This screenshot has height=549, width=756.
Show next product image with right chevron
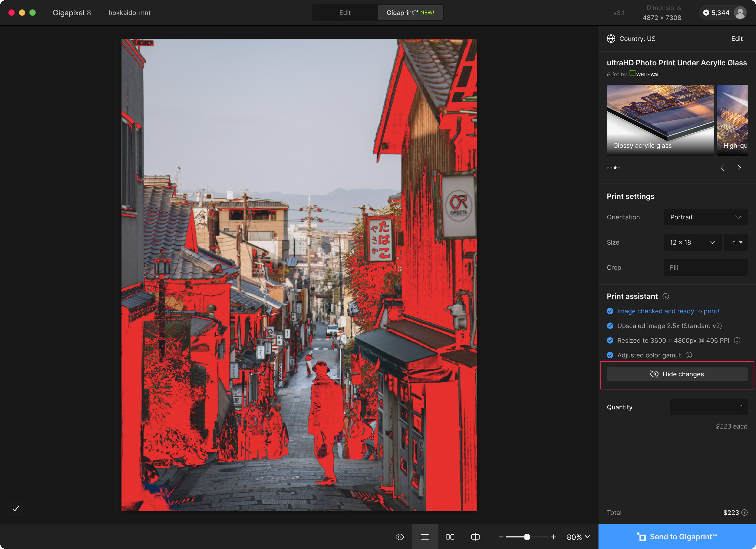[739, 168]
